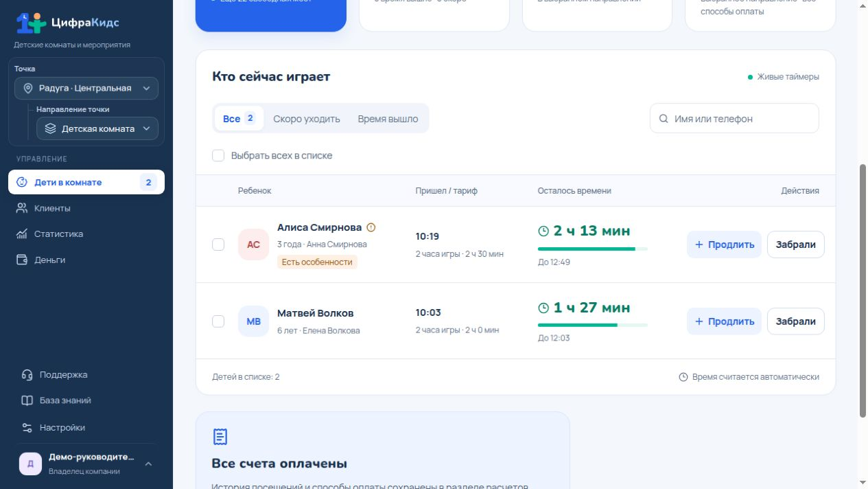Click the green Живые таймеры indicator dot
868x489 pixels.
coord(750,77)
